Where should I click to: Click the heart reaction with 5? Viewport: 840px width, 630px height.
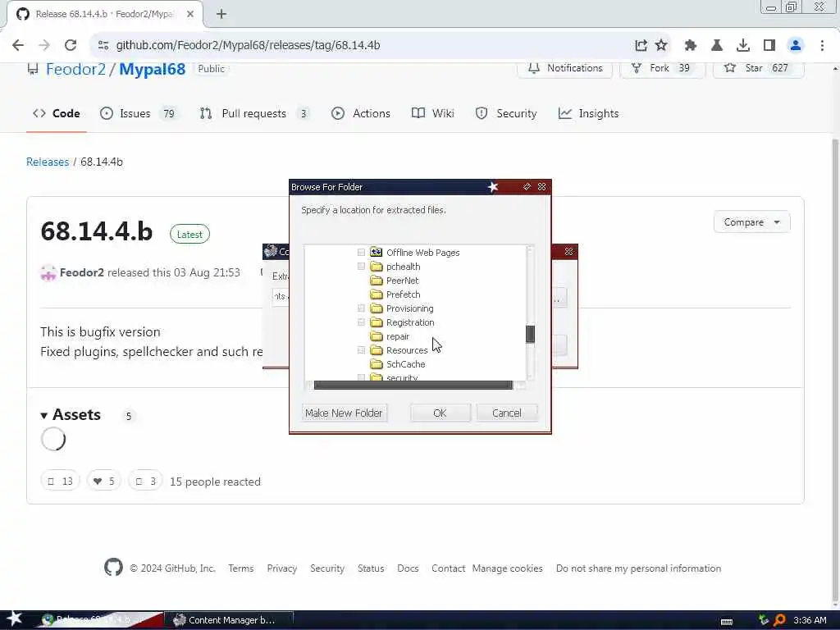104,481
